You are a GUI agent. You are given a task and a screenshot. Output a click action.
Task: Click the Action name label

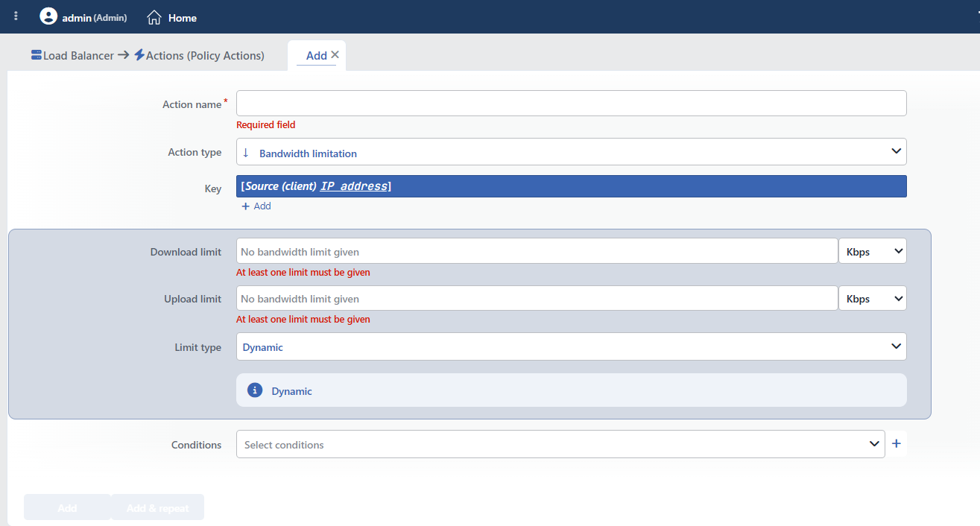pyautogui.click(x=192, y=104)
